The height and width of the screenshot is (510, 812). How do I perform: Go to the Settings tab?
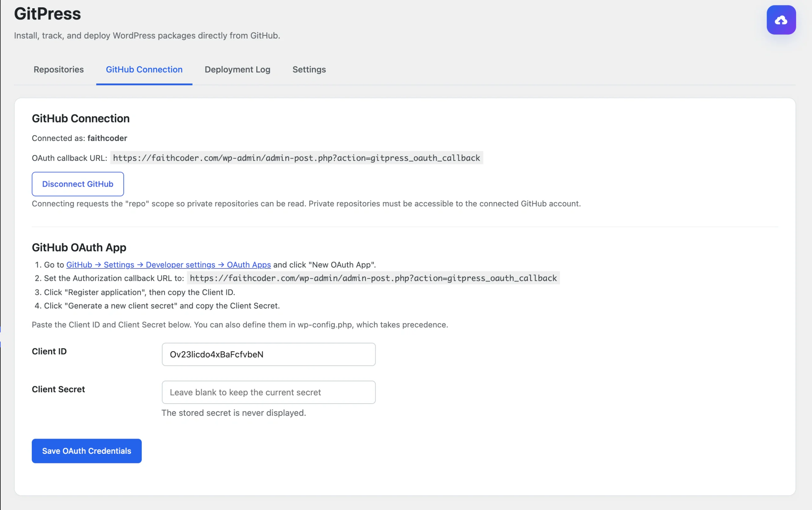coord(309,70)
